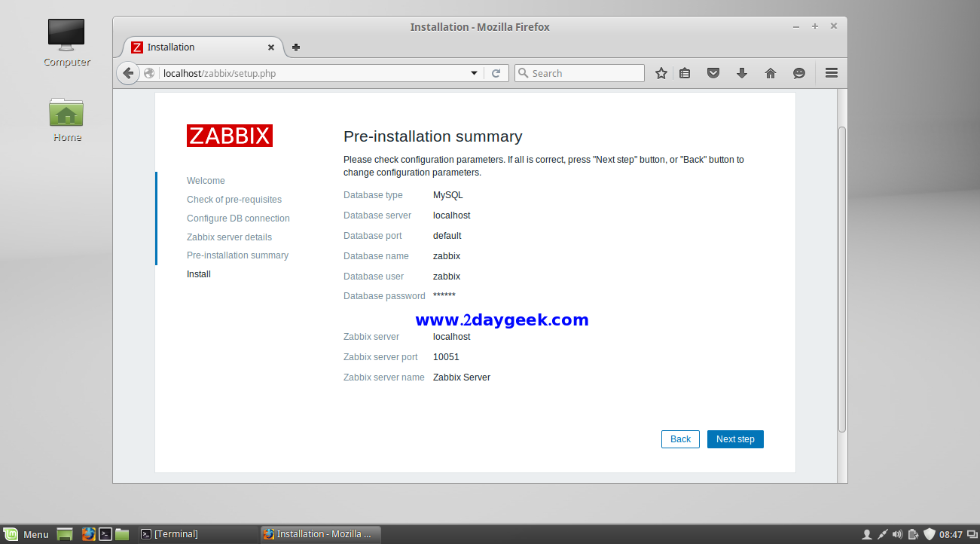Click the Back button
The image size is (980, 544).
[680, 439]
